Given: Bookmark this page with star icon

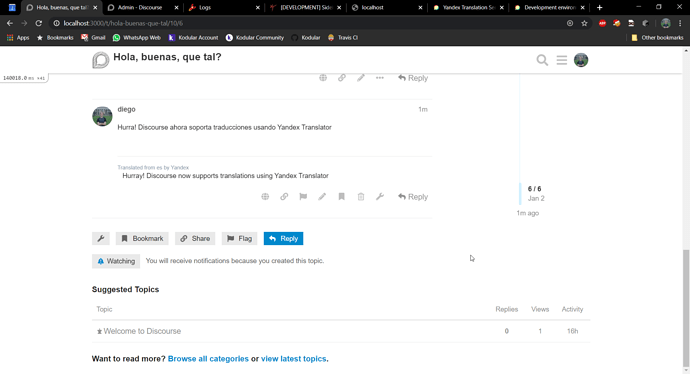Looking at the screenshot, I should pos(584,23).
